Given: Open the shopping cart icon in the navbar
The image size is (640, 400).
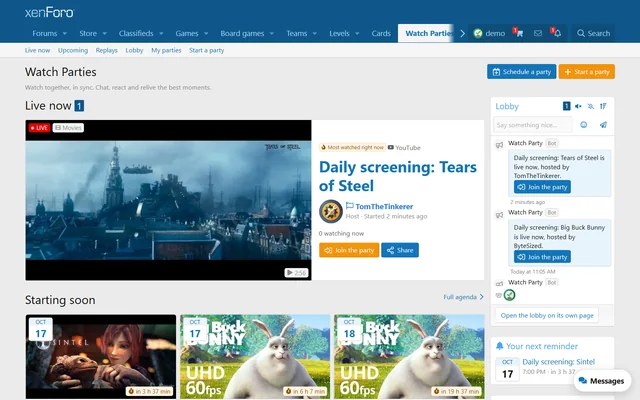Looking at the screenshot, I should coord(519,33).
